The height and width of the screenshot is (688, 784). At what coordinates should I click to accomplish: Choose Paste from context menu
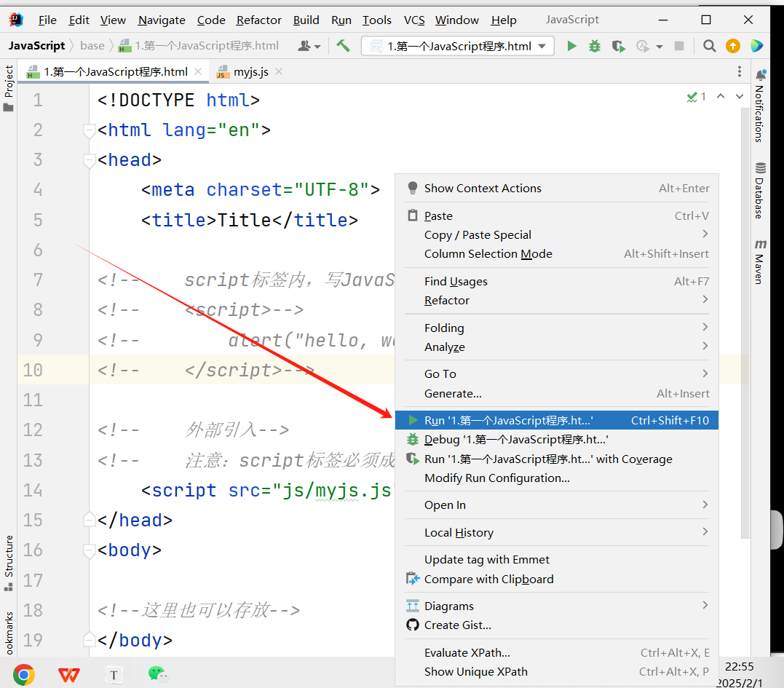[556, 216]
